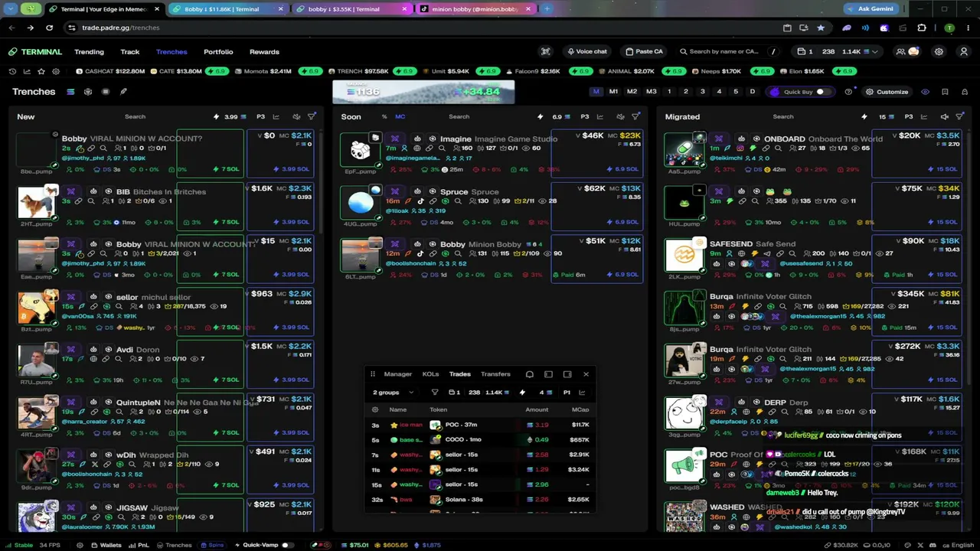
Task: Click the chart icon in New column header
Action: coord(276,117)
